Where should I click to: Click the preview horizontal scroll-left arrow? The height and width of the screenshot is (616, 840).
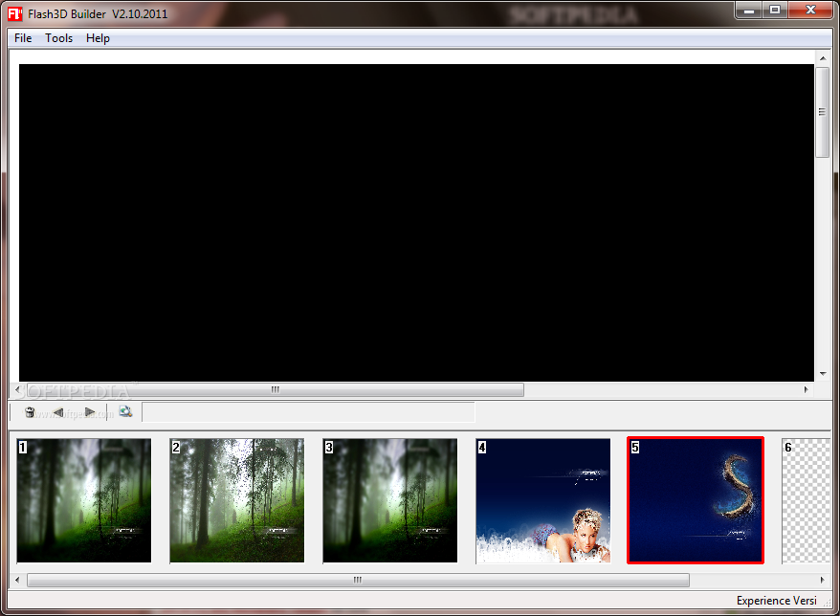17,389
